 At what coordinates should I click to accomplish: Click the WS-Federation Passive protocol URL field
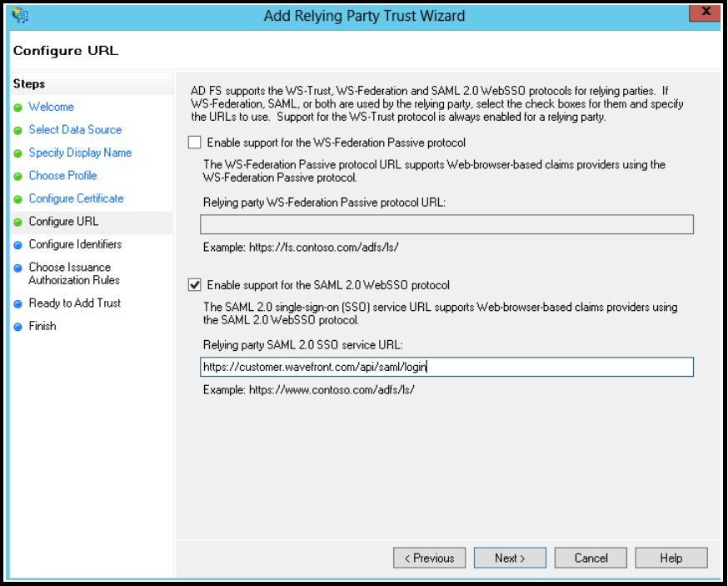(446, 224)
